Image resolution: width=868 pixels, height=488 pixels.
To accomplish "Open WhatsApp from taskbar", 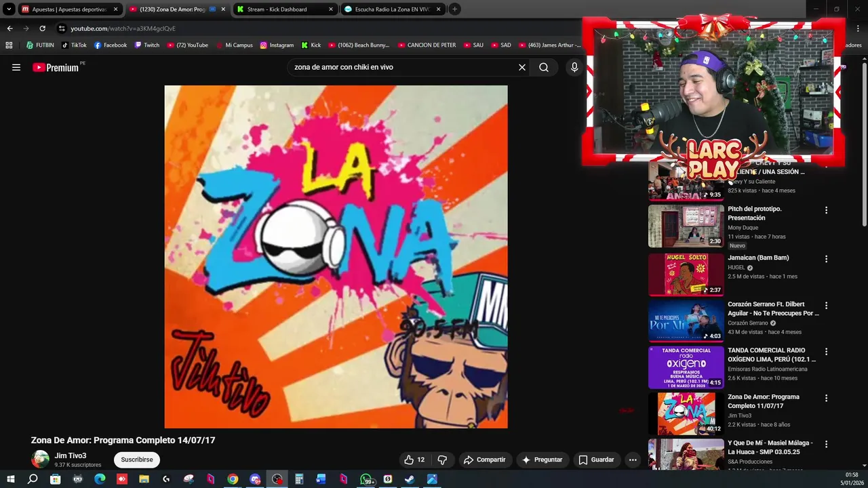I will (x=366, y=479).
